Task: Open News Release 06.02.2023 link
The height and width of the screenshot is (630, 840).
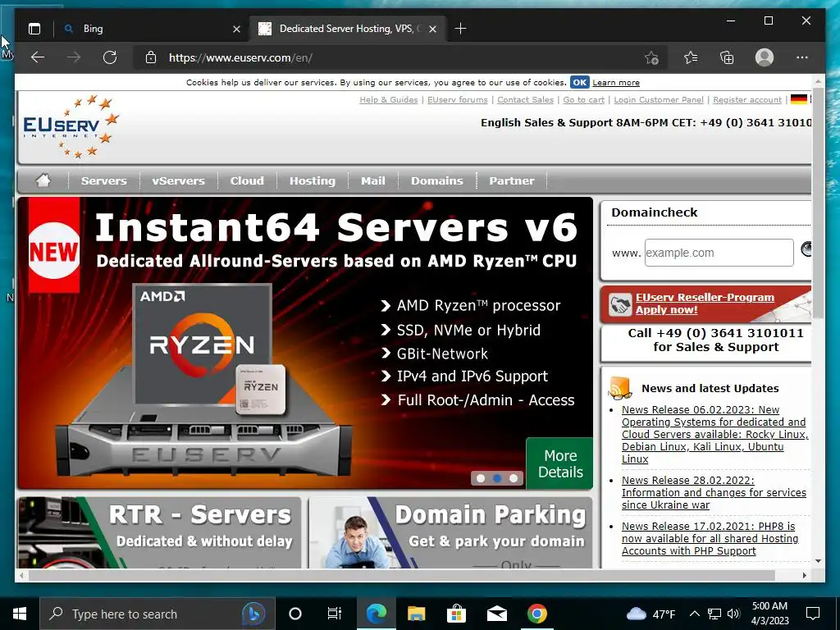Action: [714, 434]
